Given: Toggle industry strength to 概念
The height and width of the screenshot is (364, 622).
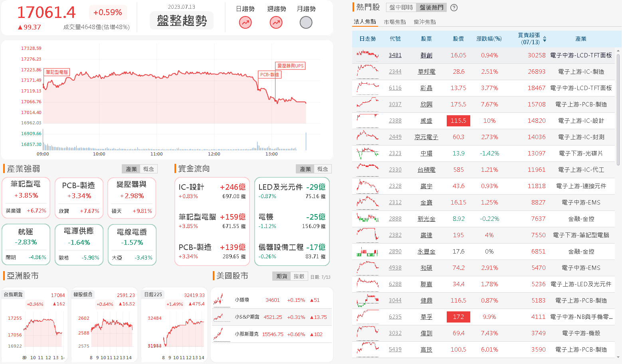Looking at the screenshot, I should pyautogui.click(x=149, y=169).
